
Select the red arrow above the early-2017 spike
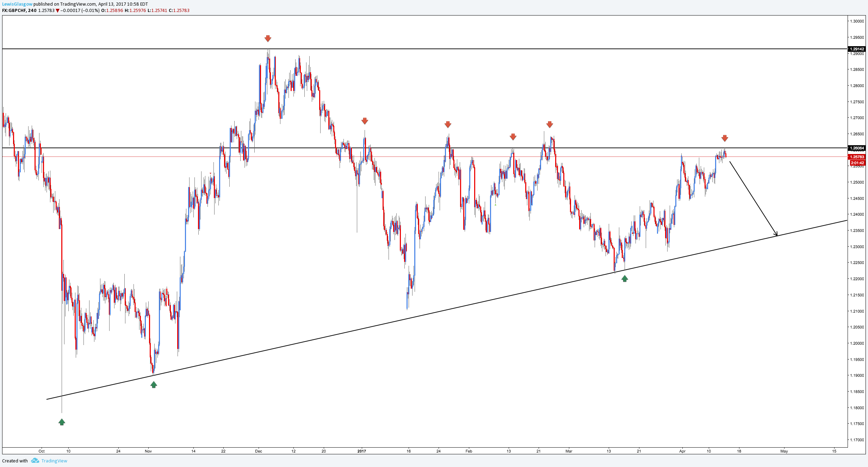(365, 121)
